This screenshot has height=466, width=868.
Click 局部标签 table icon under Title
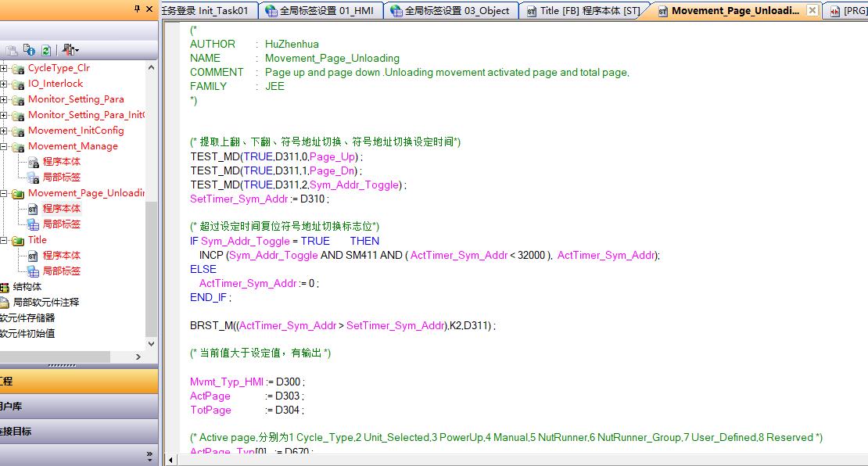tap(33, 271)
